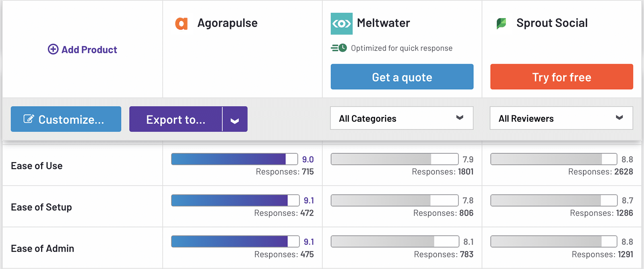The width and height of the screenshot is (644, 269).
Task: Click Agorapulse Ease of Use rating bar
Action: tap(234, 159)
